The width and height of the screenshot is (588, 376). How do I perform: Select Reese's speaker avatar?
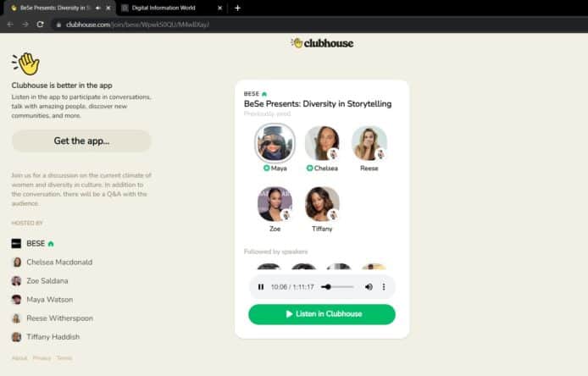point(369,143)
